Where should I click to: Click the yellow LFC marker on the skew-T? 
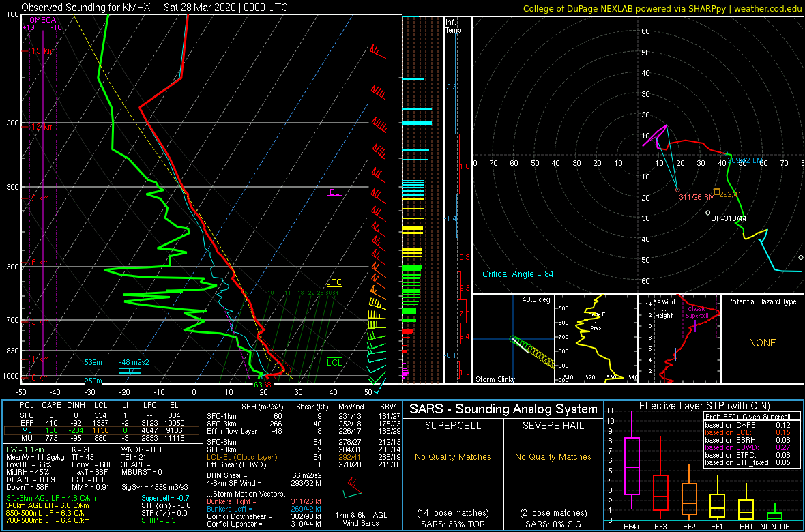point(334,283)
